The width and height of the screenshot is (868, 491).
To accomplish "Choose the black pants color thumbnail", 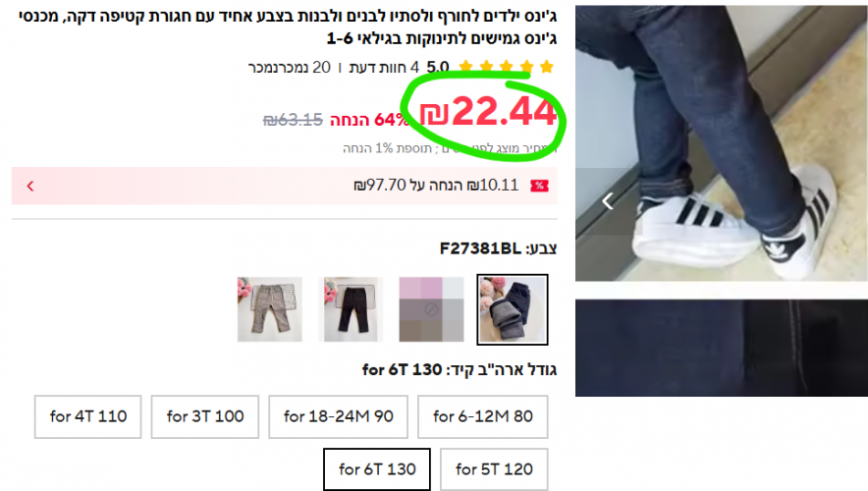I will (x=351, y=309).
